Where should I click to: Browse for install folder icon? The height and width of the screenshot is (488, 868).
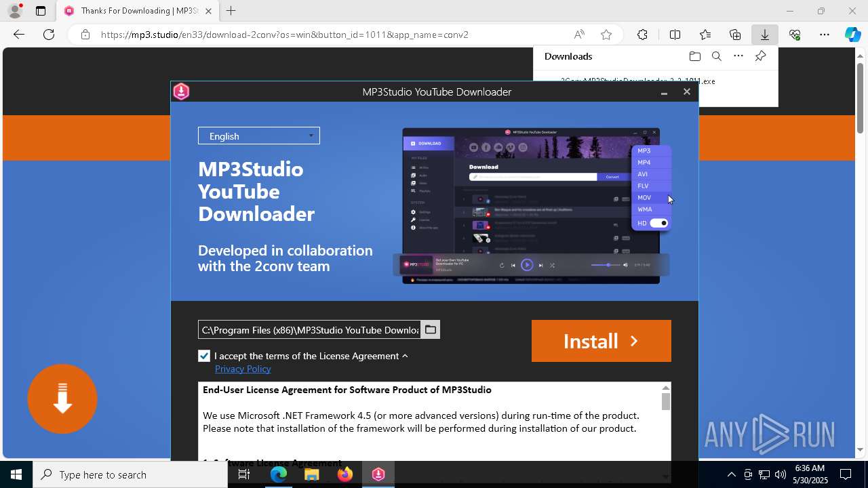[x=431, y=329]
